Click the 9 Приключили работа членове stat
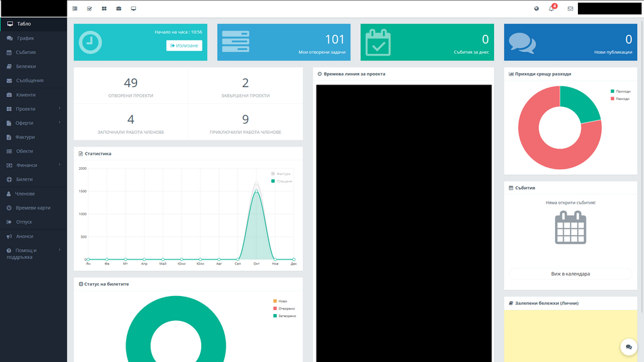Viewport: 644px width, 362px height. tap(245, 123)
